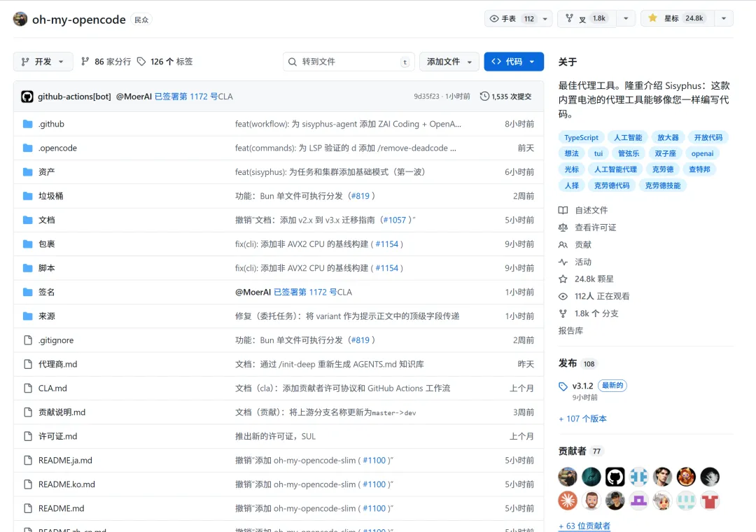756x532 pixels.
Task: Click the orange asterisk contributor avatar
Action: coord(568,501)
